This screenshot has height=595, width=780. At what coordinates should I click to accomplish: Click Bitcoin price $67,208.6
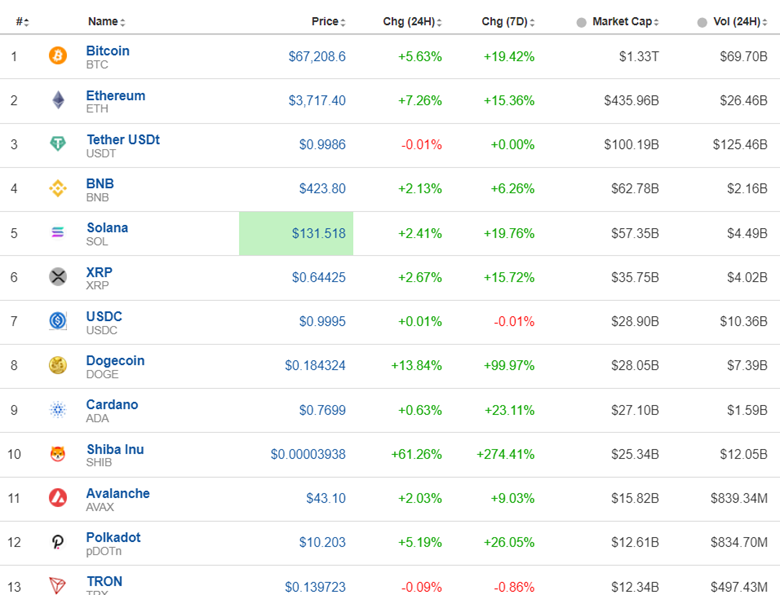click(317, 56)
